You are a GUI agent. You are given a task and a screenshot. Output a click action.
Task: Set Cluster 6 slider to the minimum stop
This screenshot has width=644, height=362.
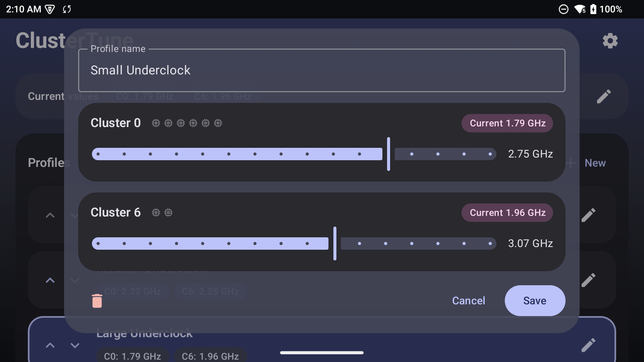(x=98, y=244)
